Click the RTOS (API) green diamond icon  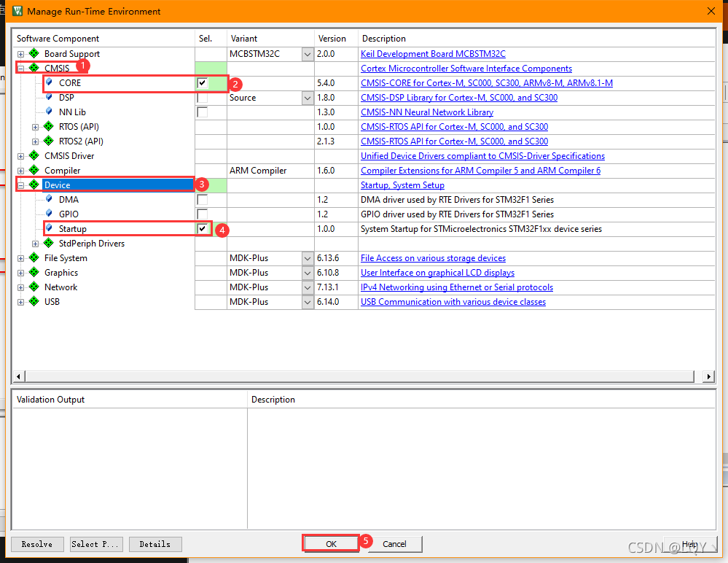48,126
